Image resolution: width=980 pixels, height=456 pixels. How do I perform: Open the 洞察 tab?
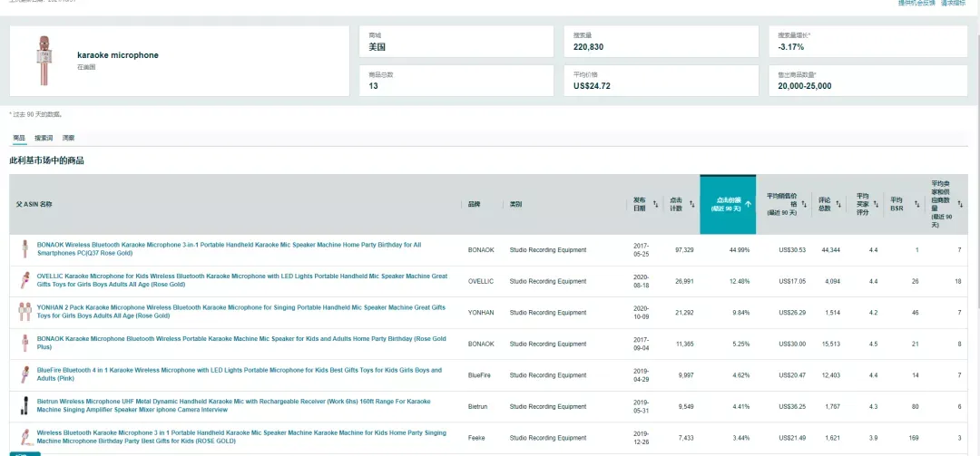tap(68, 138)
